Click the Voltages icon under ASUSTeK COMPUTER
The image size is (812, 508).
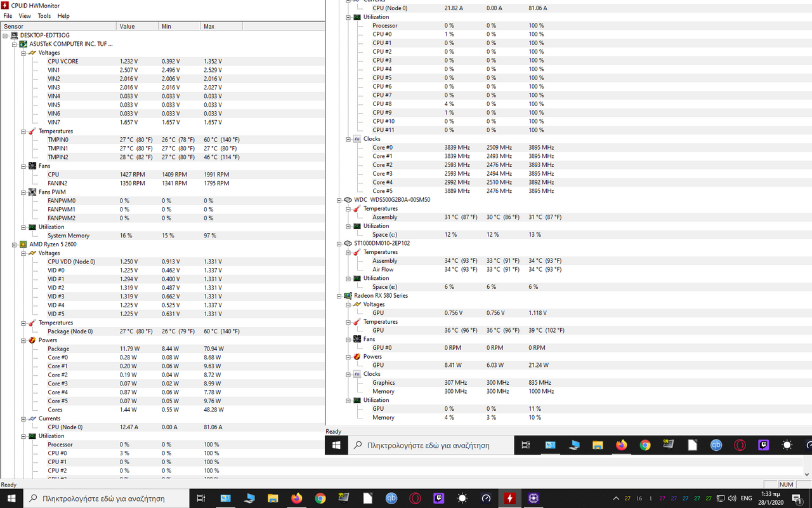coord(32,53)
